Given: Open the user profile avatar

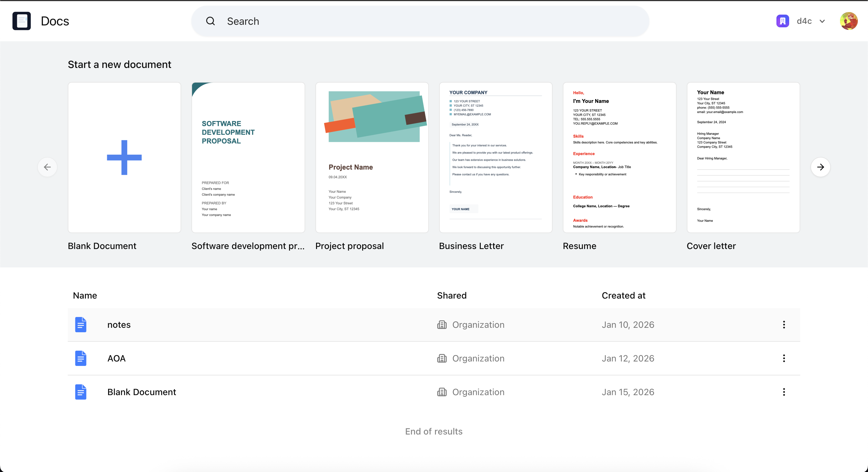Looking at the screenshot, I should point(849,21).
